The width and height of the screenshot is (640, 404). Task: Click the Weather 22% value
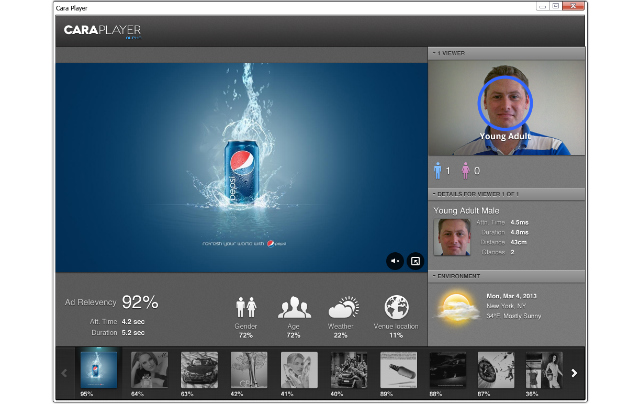click(x=340, y=335)
